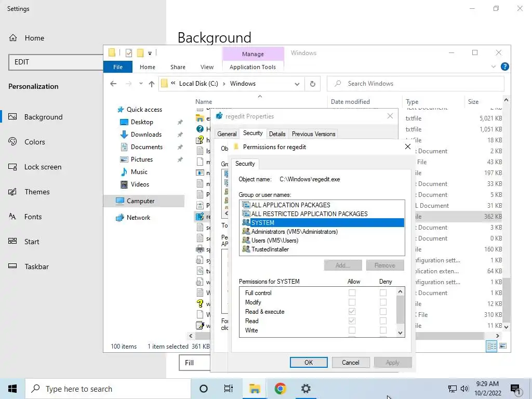This screenshot has width=532, height=399.
Task: Click Windows Start button
Action: point(12,389)
